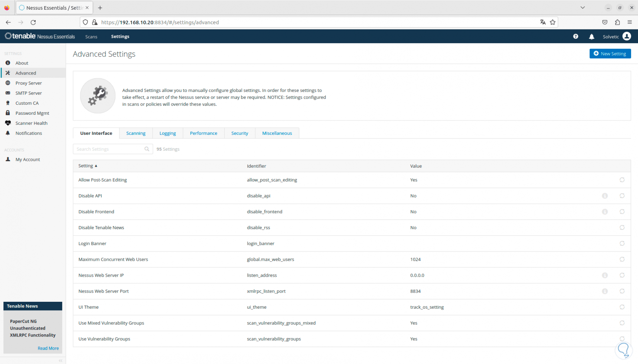
Task: Reset the Allow Post-Scan Editing setting
Action: pos(622,180)
